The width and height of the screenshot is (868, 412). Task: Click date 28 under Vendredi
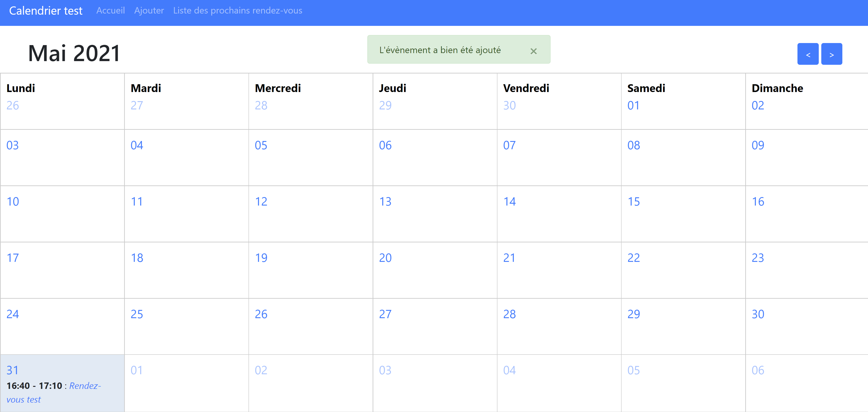pyautogui.click(x=510, y=314)
